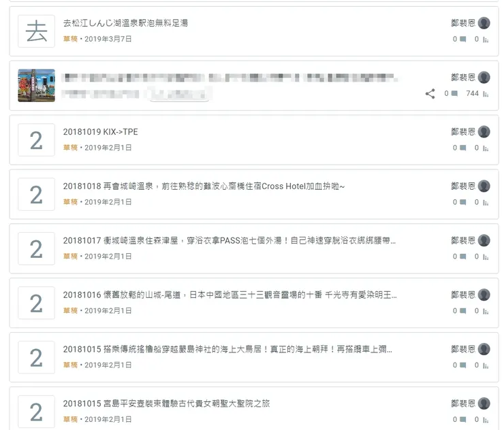Open the draft 20181015 宮島平安壺裝束體驗

166,403
